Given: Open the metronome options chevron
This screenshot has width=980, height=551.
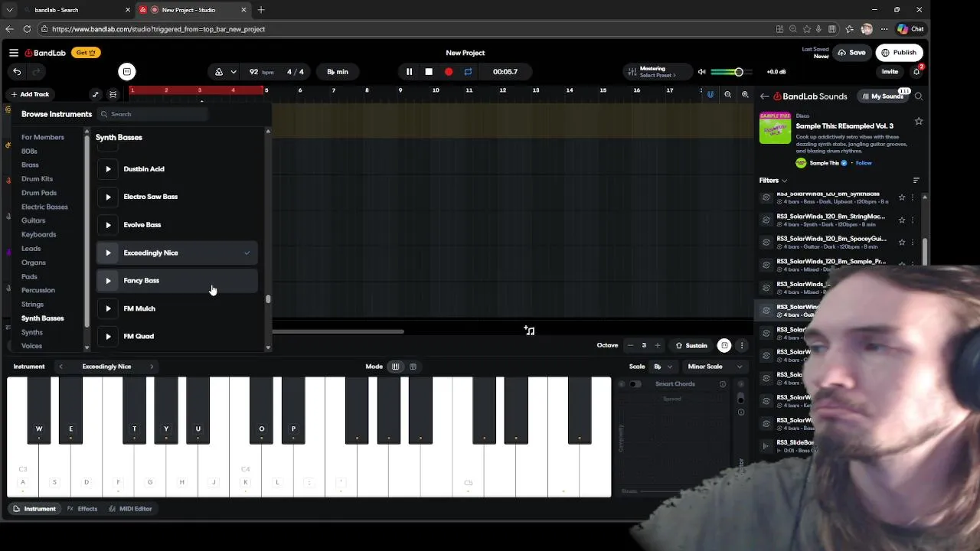Looking at the screenshot, I should click(233, 72).
